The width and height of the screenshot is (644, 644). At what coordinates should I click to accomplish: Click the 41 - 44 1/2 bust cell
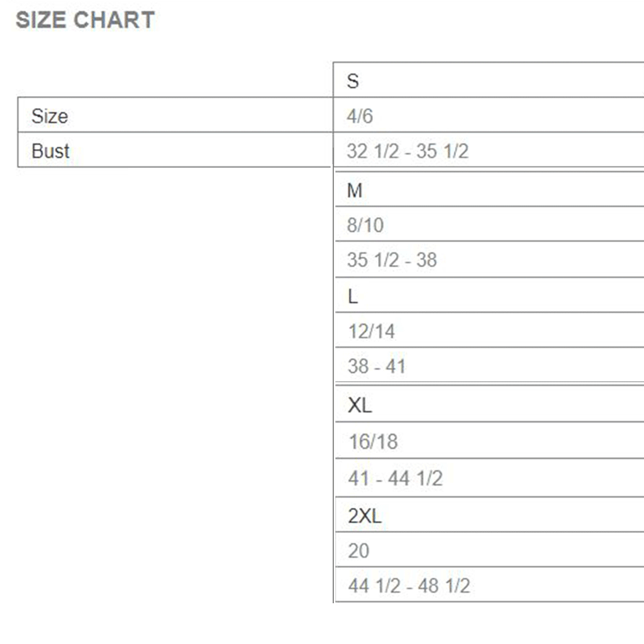click(395, 478)
